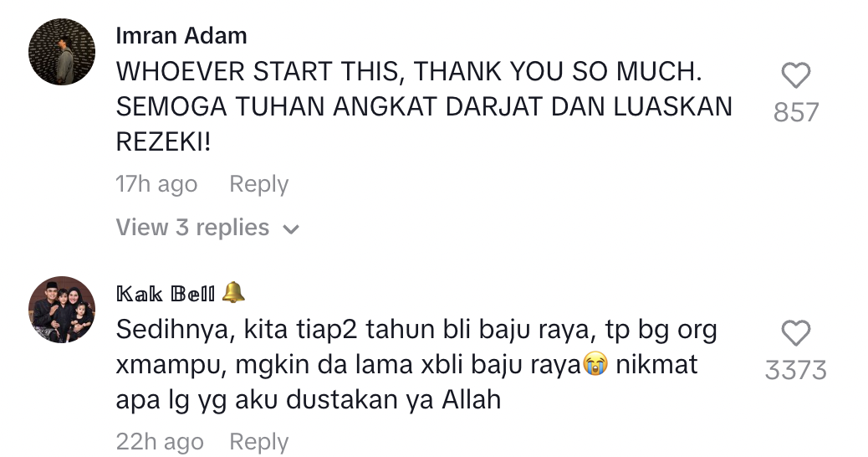Screen dimensions: 868x457
Task: Select the WHOEVER START THIS comment text
Action: pyautogui.click(x=424, y=107)
